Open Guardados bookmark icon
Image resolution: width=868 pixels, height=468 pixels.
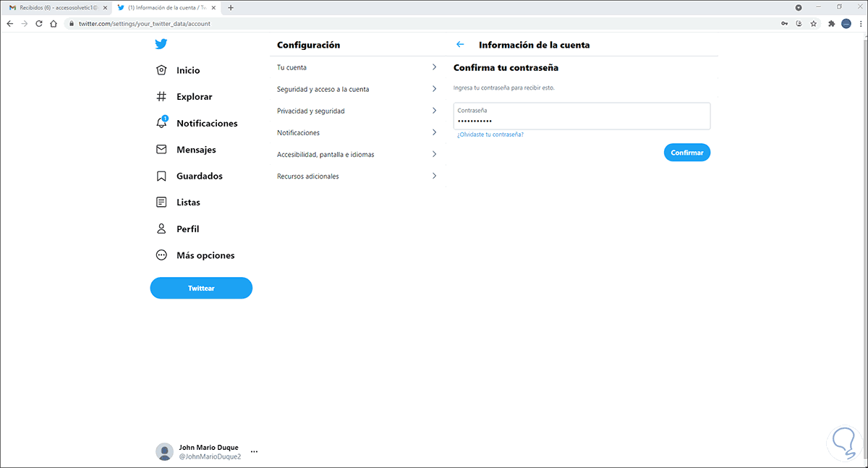coord(162,176)
